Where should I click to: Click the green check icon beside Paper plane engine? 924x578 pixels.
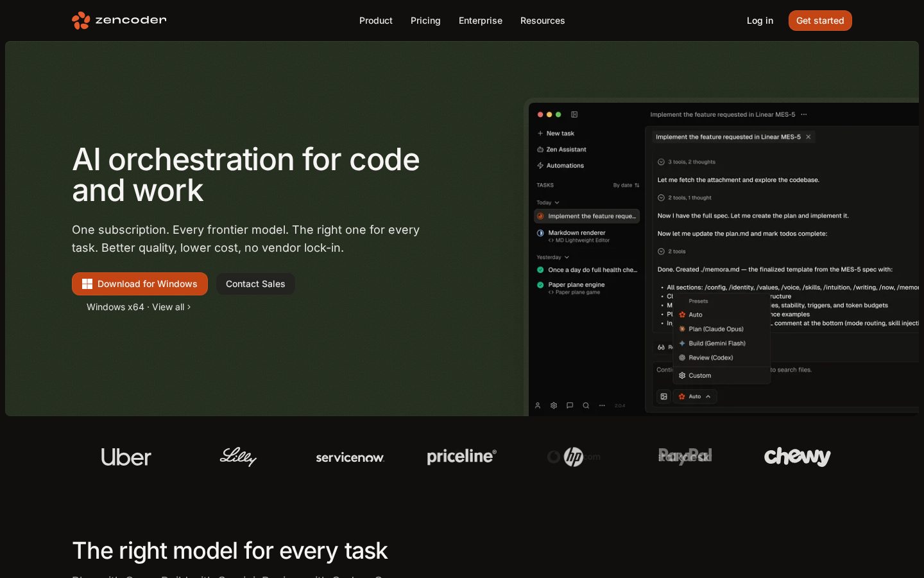coord(540,285)
